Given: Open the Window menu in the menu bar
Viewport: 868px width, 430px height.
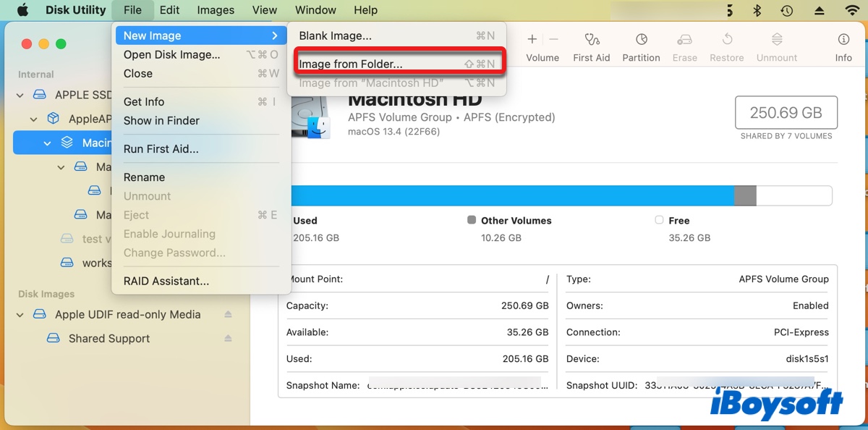Looking at the screenshot, I should pyautogui.click(x=315, y=10).
